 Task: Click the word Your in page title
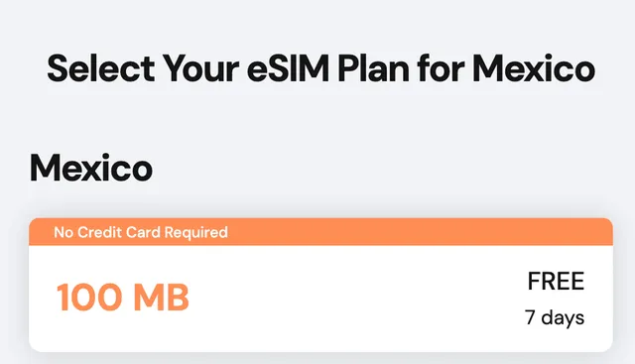coord(200,68)
